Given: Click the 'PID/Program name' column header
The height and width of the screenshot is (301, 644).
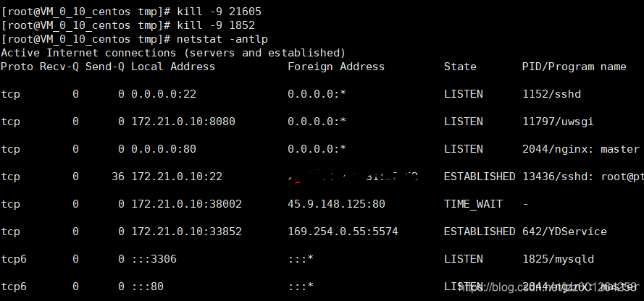Looking at the screenshot, I should 574,67.
